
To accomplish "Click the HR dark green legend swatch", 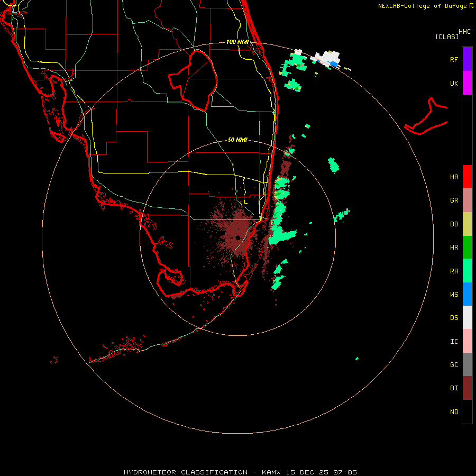I will 467,248.
